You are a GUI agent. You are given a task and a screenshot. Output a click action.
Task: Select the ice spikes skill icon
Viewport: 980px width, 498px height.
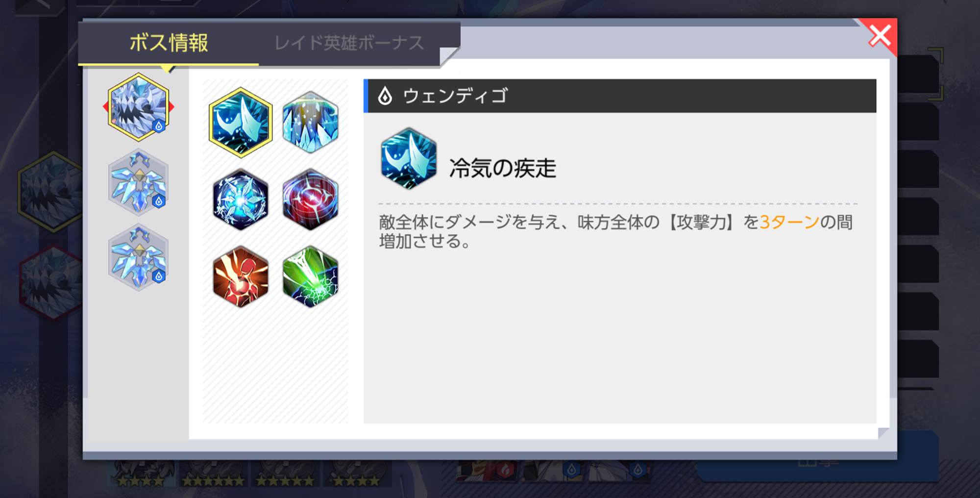pyautogui.click(x=310, y=122)
